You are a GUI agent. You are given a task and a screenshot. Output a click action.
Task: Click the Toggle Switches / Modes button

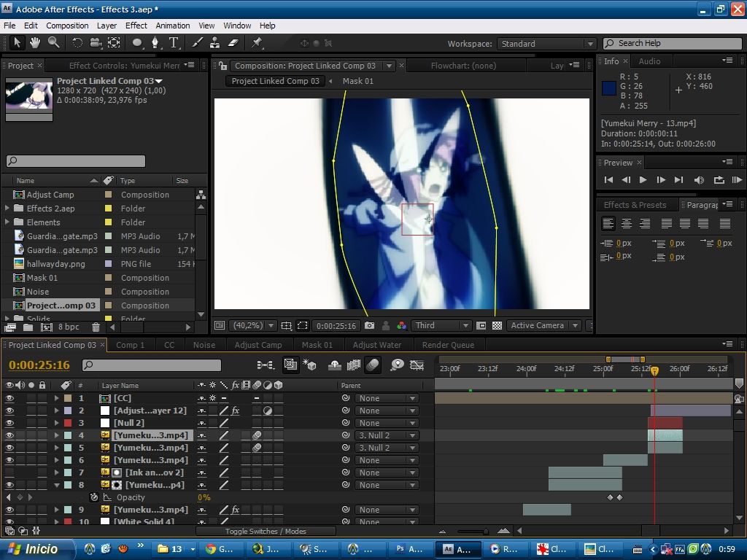[266, 531]
